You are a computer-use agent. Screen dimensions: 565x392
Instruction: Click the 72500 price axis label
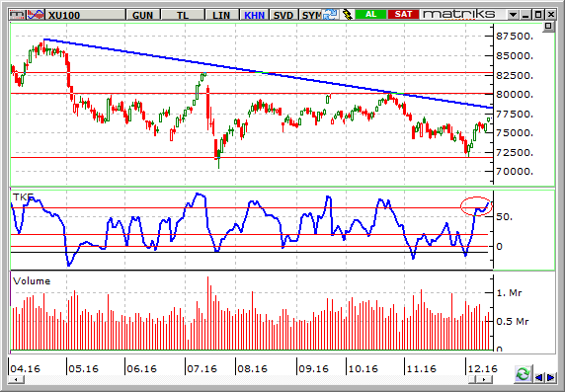[515, 153]
